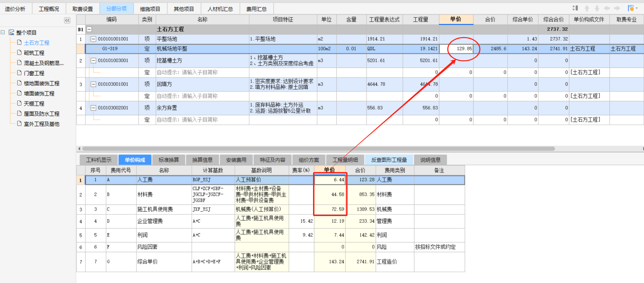Click the 综合单价 row value 143.24 in lower table
This screenshot has width=644, height=283.
pyautogui.click(x=330, y=262)
